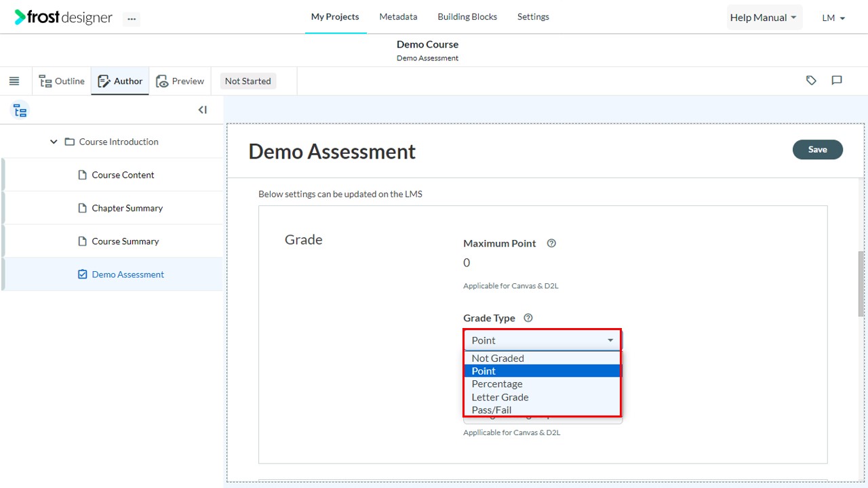Collapse the sidebar panel arrow
This screenshot has width=868, height=488.
pos(202,110)
